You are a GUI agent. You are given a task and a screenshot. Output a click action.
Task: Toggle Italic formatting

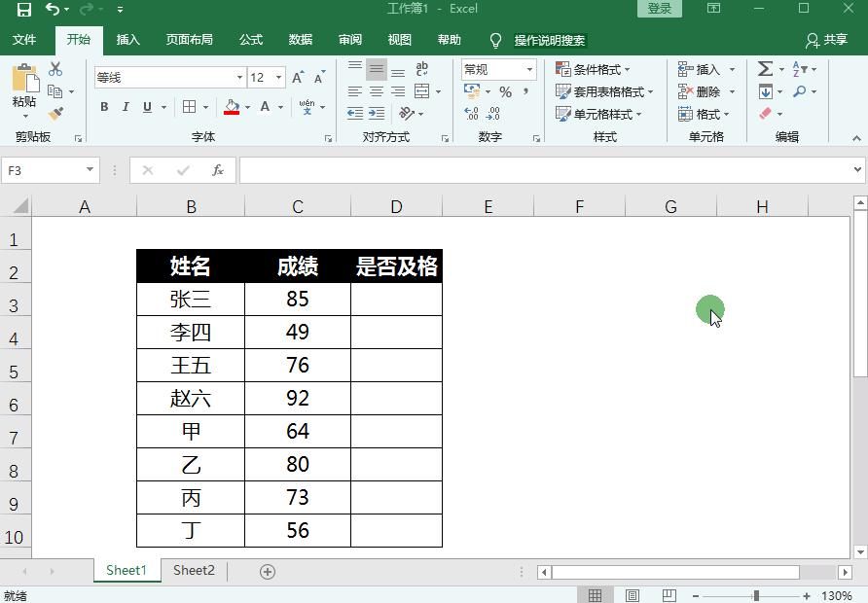(126, 107)
